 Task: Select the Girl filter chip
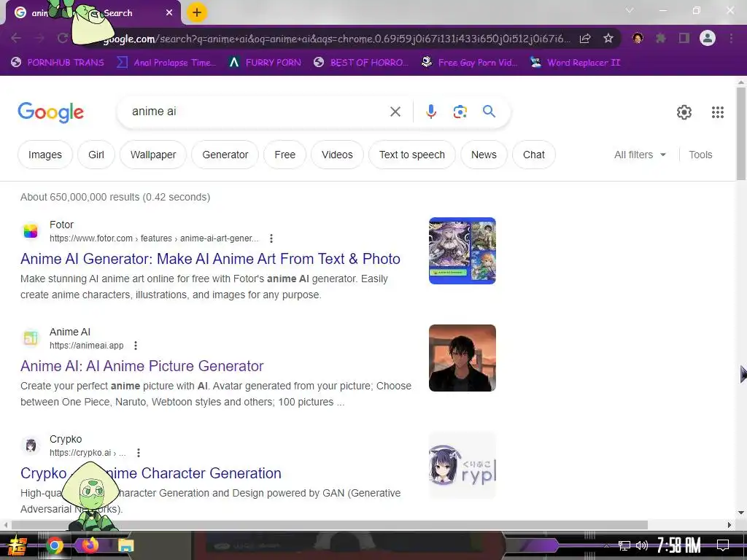(96, 155)
